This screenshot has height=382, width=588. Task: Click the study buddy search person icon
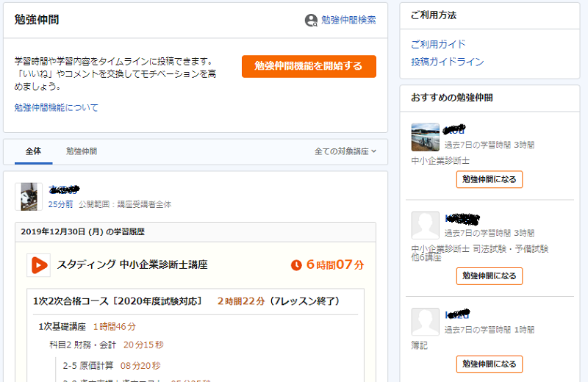click(312, 21)
